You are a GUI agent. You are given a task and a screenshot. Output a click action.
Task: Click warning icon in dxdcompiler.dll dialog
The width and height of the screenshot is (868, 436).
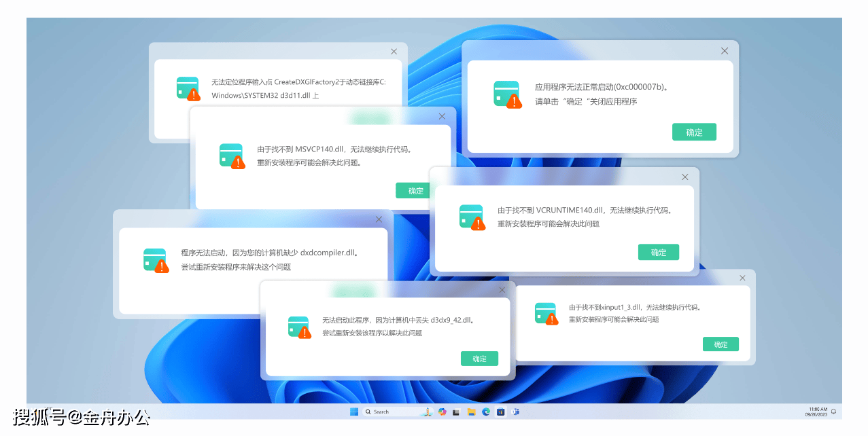(x=156, y=260)
